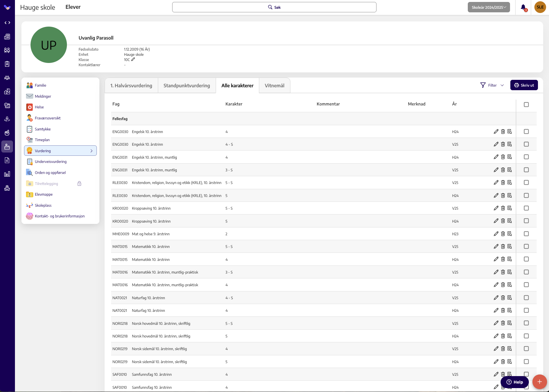Click the Skriv ut button
Viewport: 549px width, 392px height.
click(x=524, y=85)
